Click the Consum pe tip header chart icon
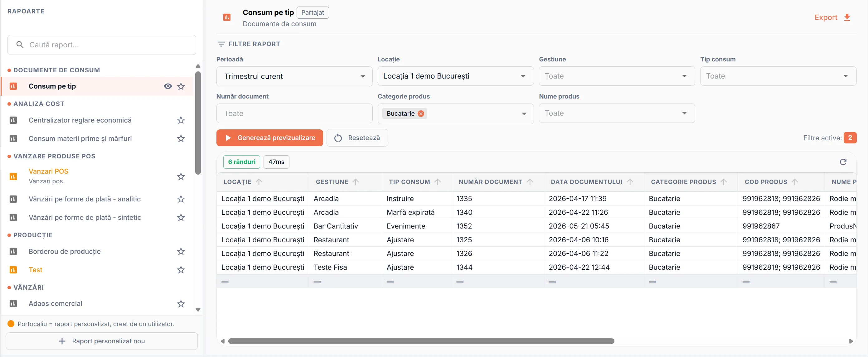Screen dimensions: 868x357 click(227, 17)
